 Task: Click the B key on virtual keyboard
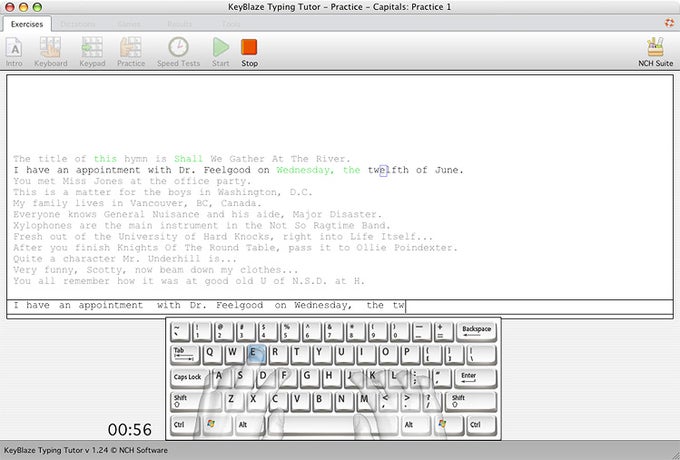[x=321, y=401]
